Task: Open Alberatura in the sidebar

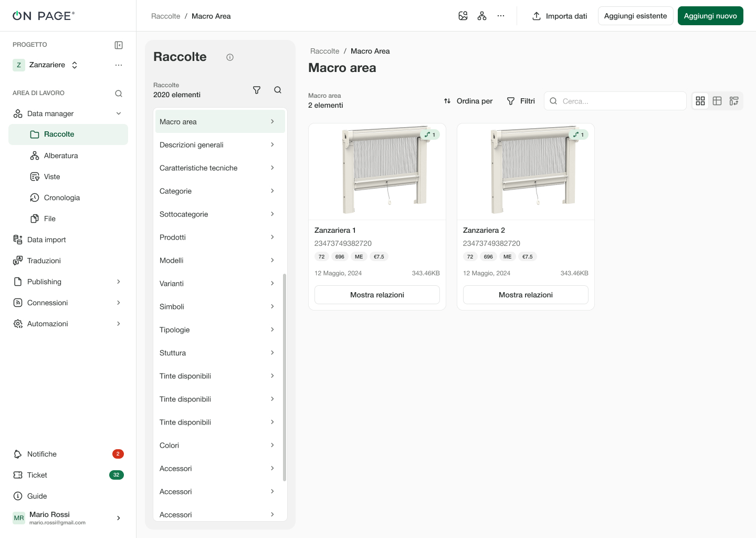Action: click(x=61, y=156)
